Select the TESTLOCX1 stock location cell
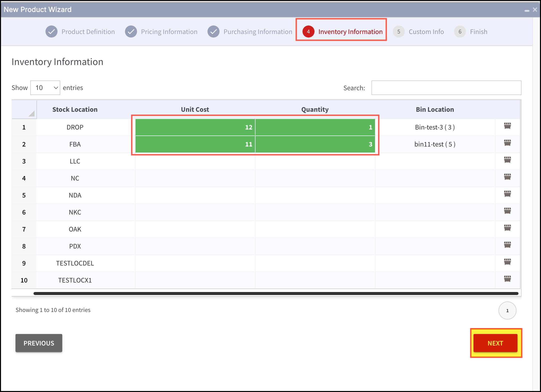The image size is (541, 392). tap(86, 280)
